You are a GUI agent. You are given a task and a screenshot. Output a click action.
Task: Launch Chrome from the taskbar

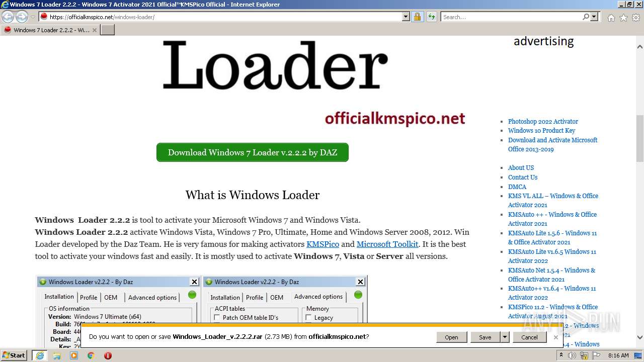[91, 355]
